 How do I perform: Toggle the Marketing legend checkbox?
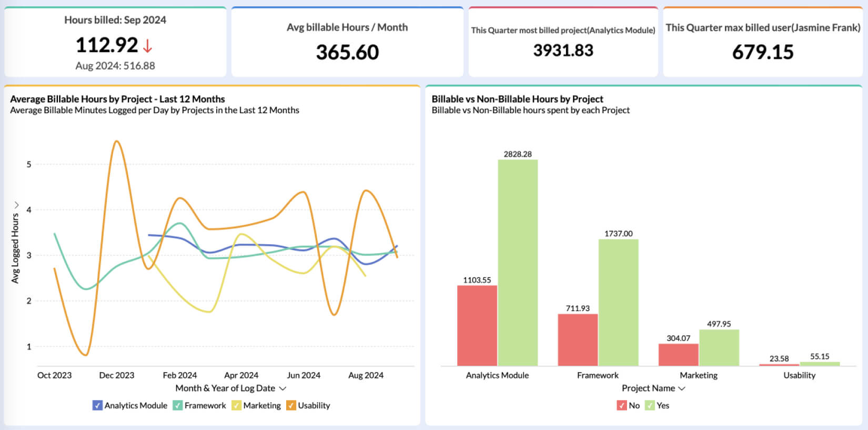[x=236, y=405]
